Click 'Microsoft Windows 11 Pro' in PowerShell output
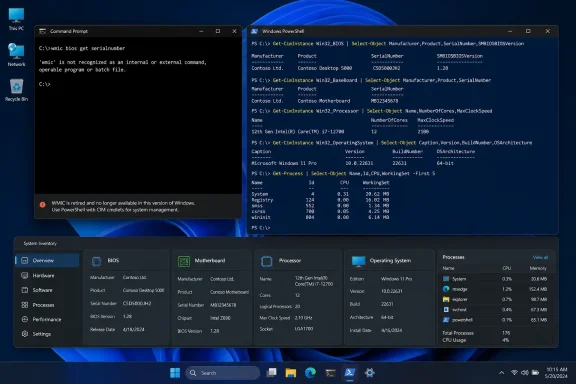This screenshot has width=576, height=384. 284,163
